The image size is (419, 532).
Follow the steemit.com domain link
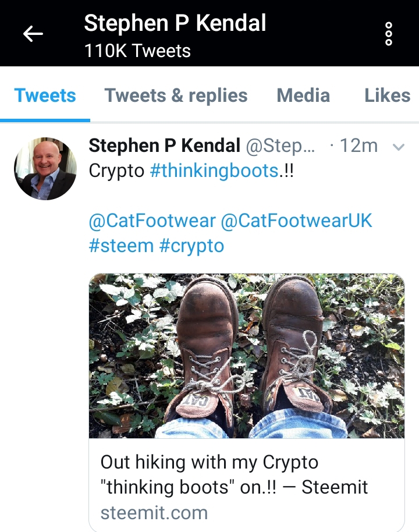[x=154, y=513]
